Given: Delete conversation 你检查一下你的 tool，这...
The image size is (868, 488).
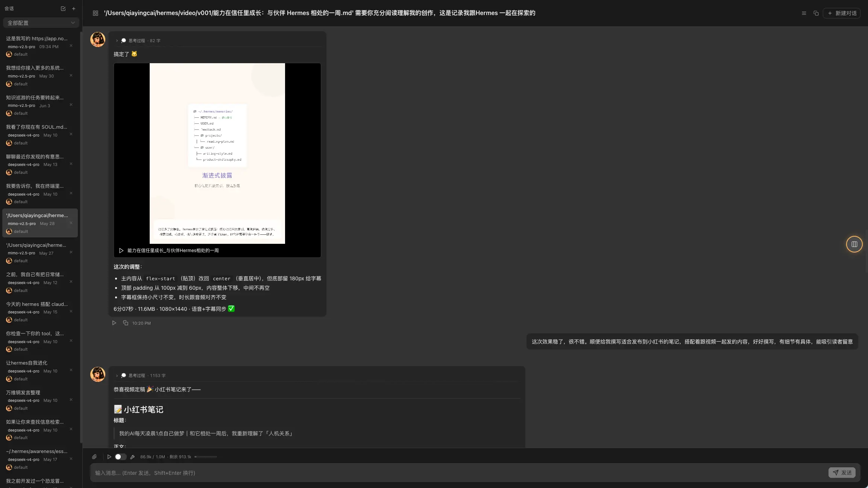Looking at the screenshot, I should [x=71, y=341].
